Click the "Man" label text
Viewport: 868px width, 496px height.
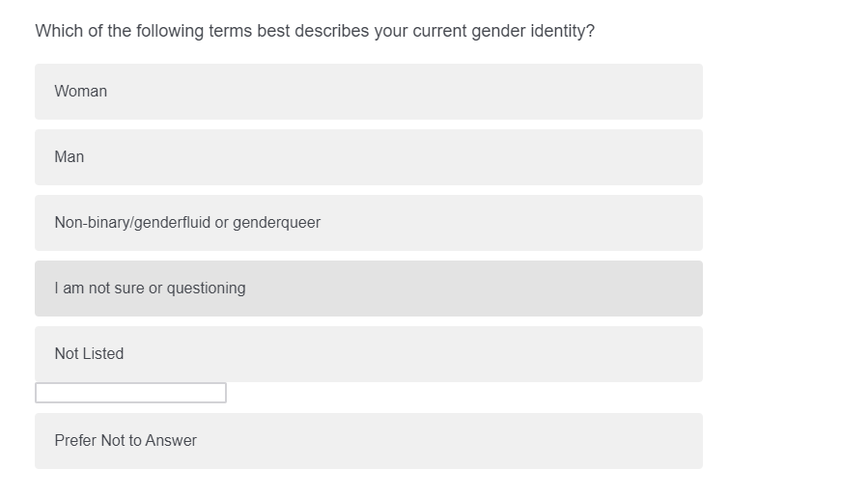coord(70,157)
